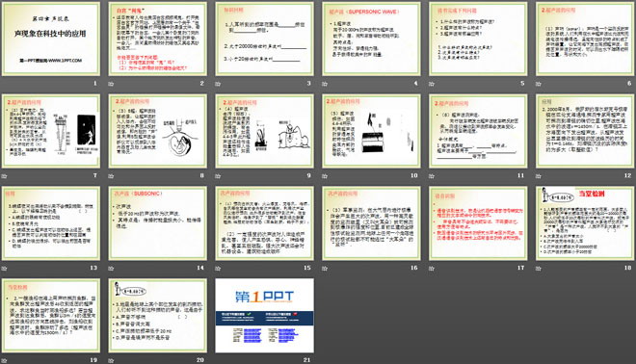Image resolution: width=636 pixels, height=364 pixels.
Task: Play animation star icon under slide 18
Action: point(539,268)
